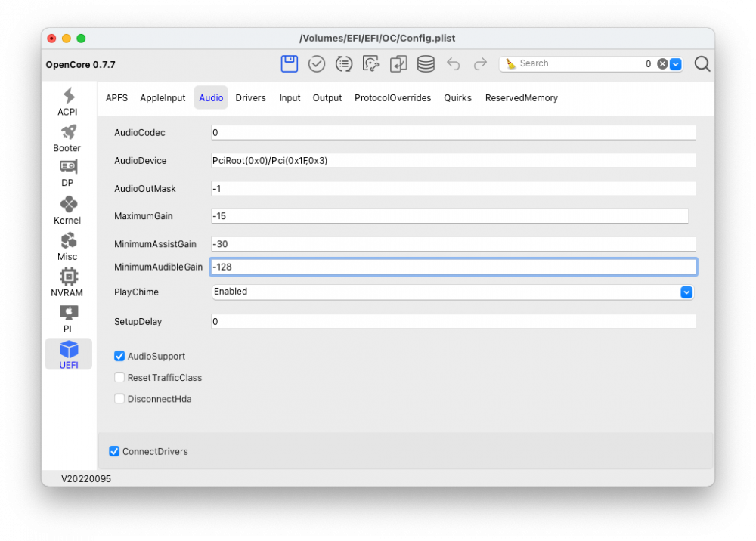Screen dimensions: 756x541
Task: Switch to the ProtocolOverrides tab
Action: tap(392, 97)
